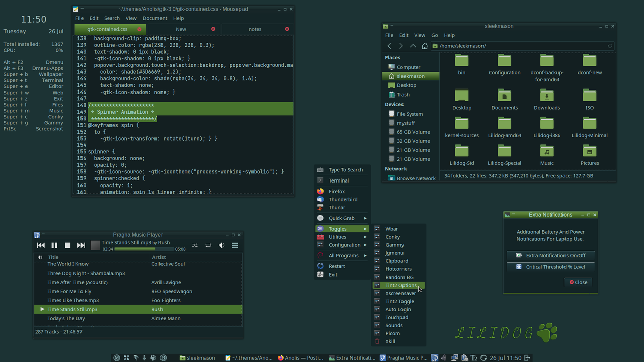Click the /home/sleekmason/ location field
The width and height of the screenshot is (644, 362).
point(522,46)
